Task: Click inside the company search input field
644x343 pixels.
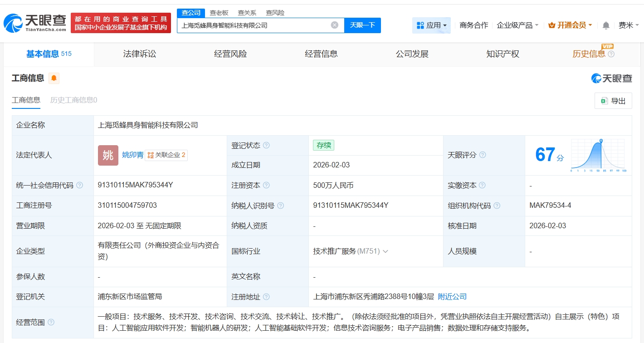Action: 254,25
